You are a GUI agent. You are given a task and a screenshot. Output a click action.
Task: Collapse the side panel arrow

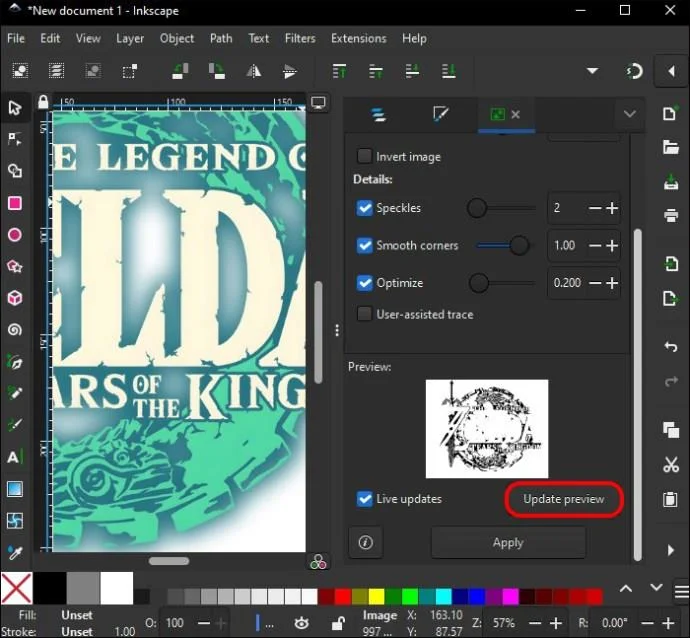coord(672,71)
